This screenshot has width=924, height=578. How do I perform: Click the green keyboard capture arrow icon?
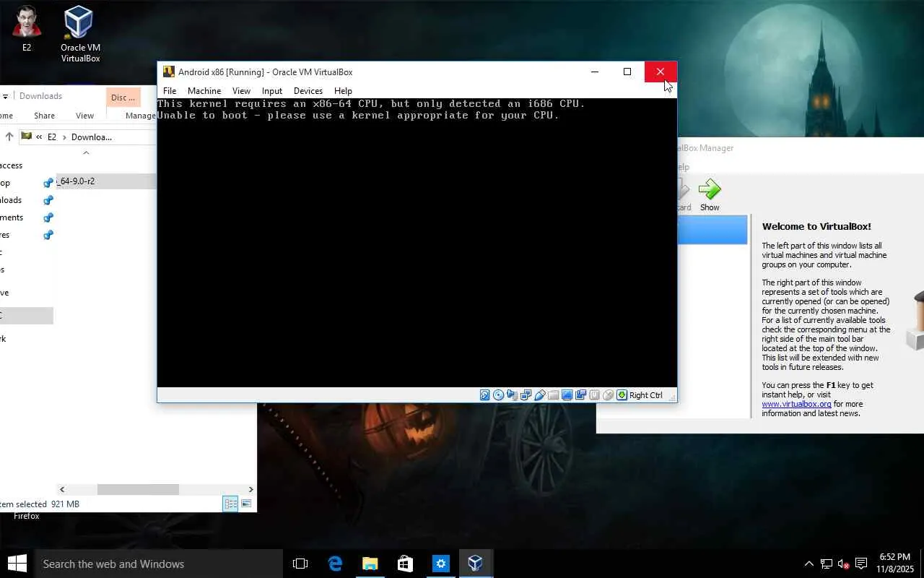(622, 395)
